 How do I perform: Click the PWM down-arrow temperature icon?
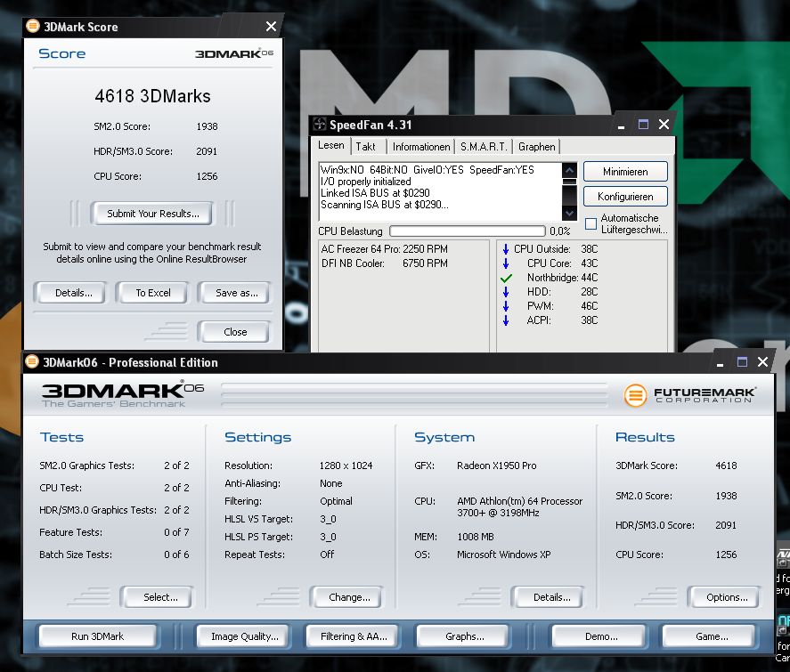click(506, 306)
